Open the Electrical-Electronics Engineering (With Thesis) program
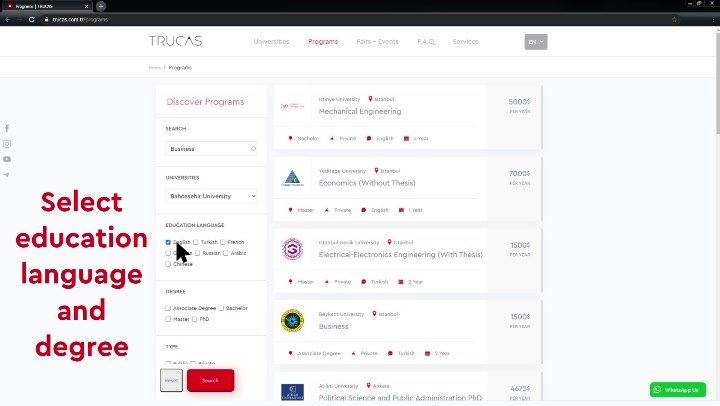 coord(400,254)
